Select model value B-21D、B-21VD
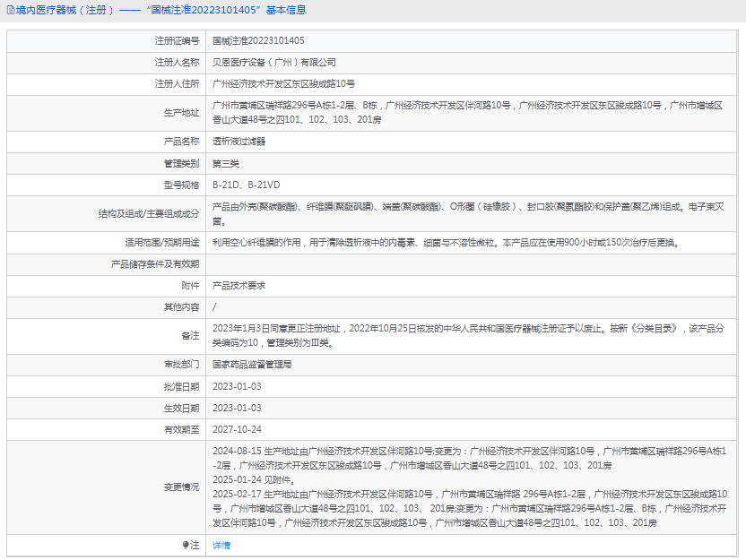The height and width of the screenshot is (560, 746). (x=246, y=185)
